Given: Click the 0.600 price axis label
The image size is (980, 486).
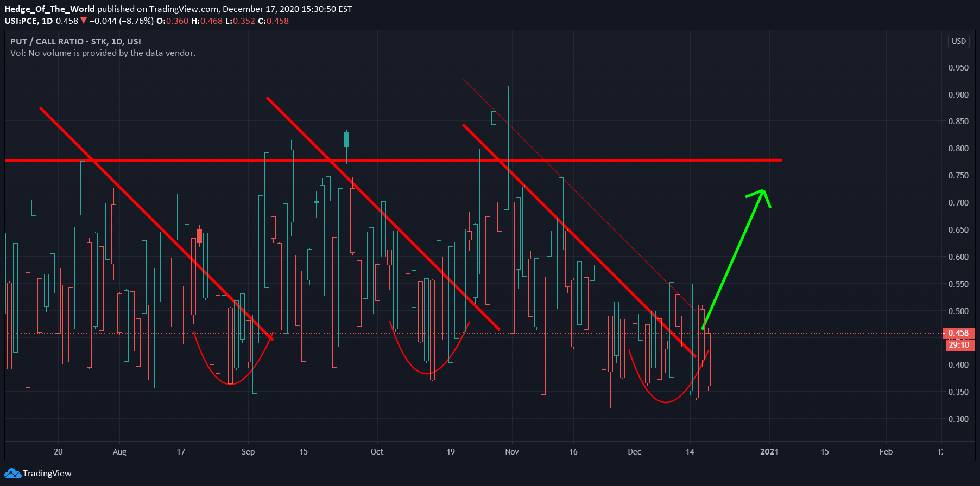Looking at the screenshot, I should tap(958, 257).
